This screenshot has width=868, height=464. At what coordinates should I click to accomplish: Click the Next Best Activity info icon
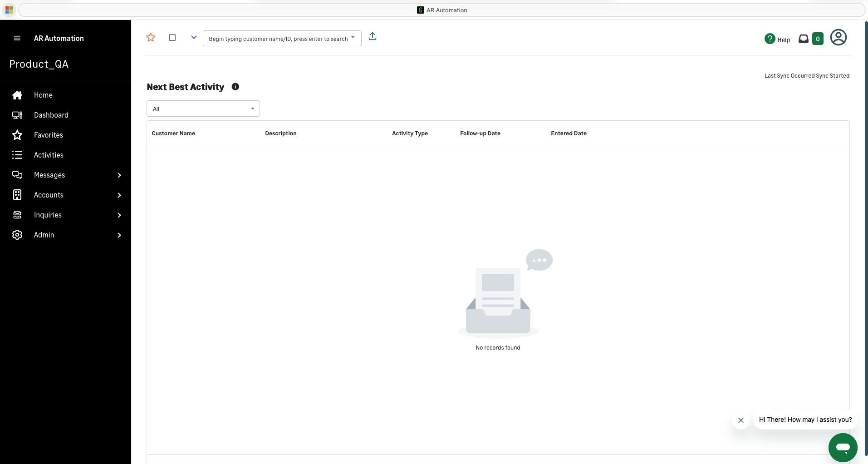tap(235, 87)
